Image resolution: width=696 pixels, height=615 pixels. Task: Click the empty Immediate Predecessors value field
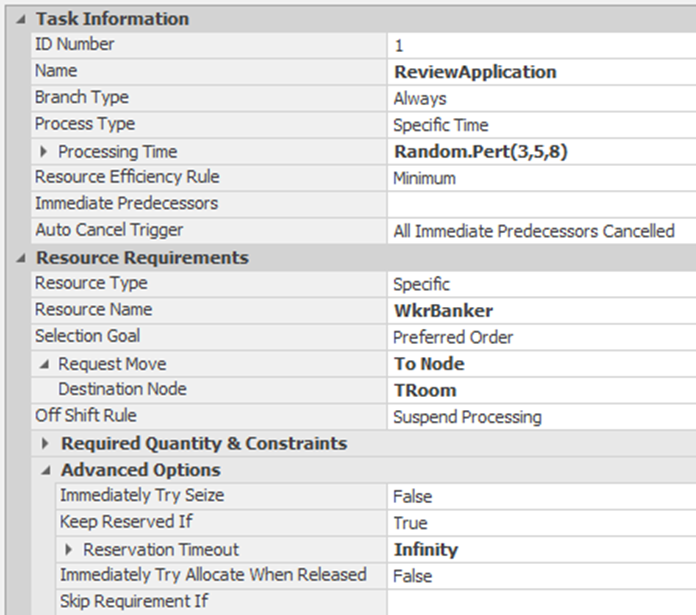point(542,205)
